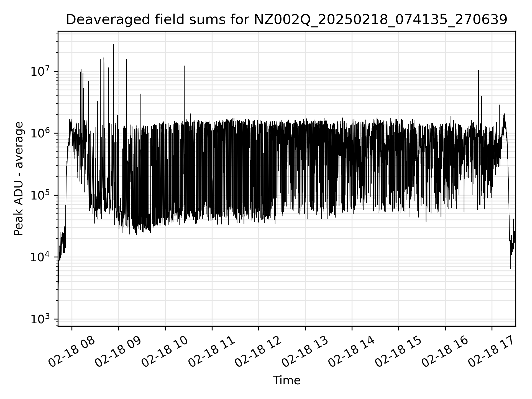This screenshot has height=399, width=532.
Task: Click the y-axis label 'Peak ADU - average'
Action: [19, 179]
